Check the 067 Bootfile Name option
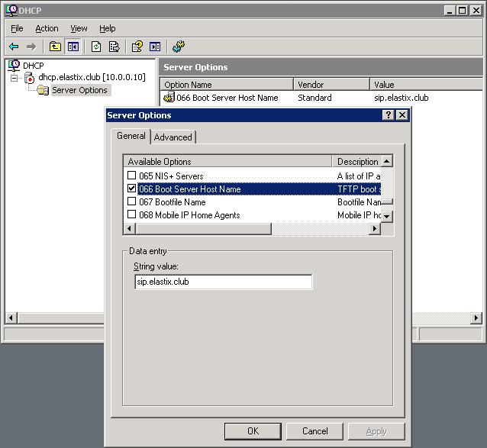This screenshot has width=487, height=448. [132, 201]
